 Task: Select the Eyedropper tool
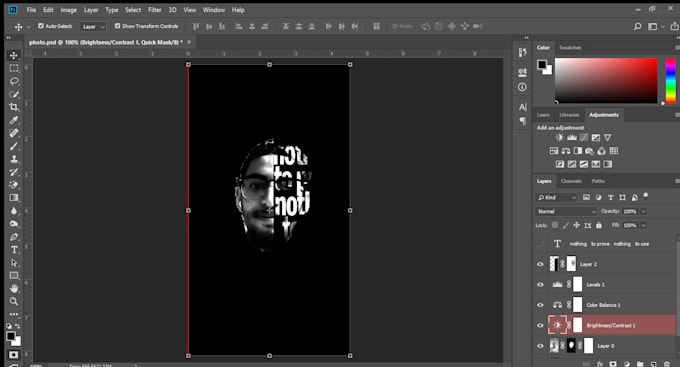14,120
